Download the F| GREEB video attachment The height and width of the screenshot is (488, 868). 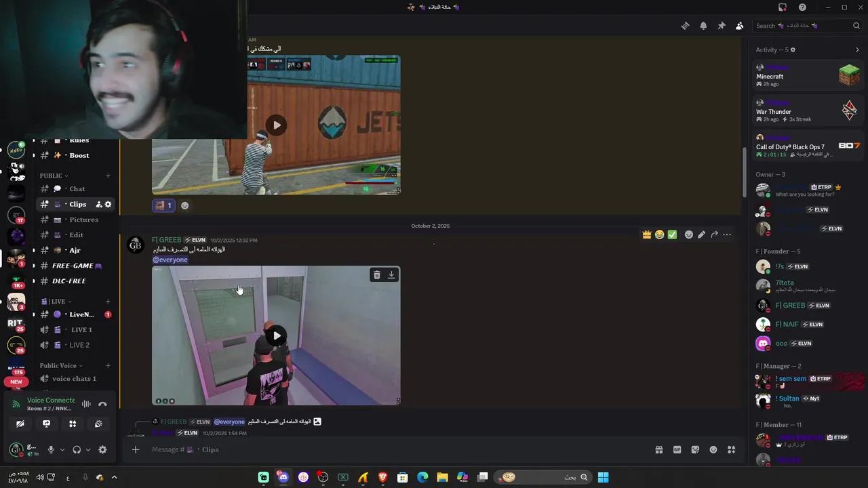click(391, 274)
